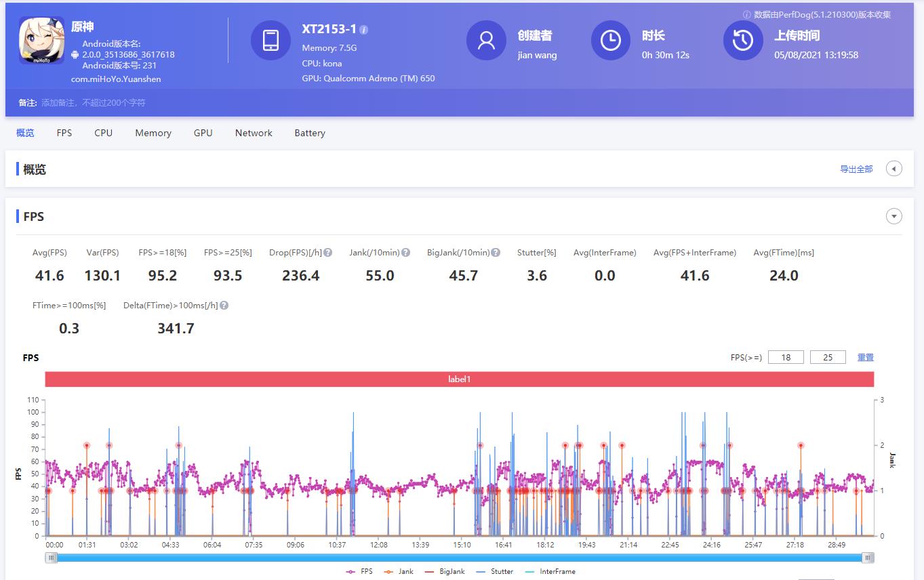Open the help icon next to Jank(/10min)

[405, 251]
